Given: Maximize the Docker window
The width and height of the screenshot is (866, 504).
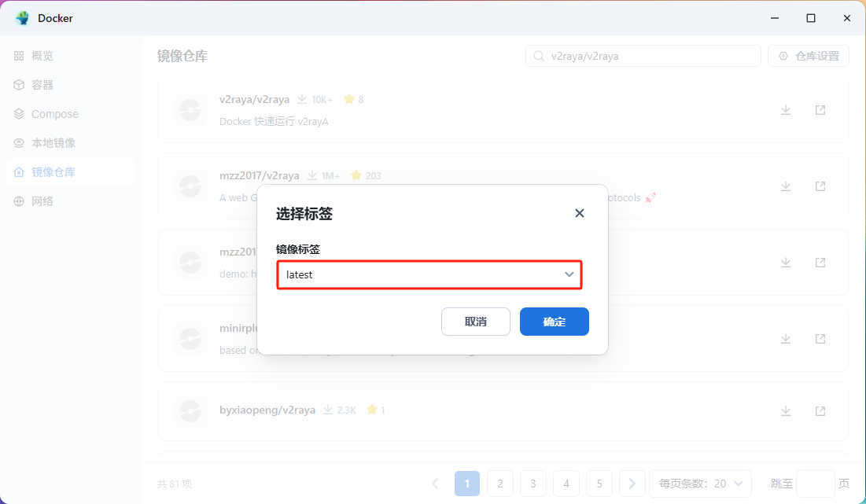Looking at the screenshot, I should click(x=811, y=18).
